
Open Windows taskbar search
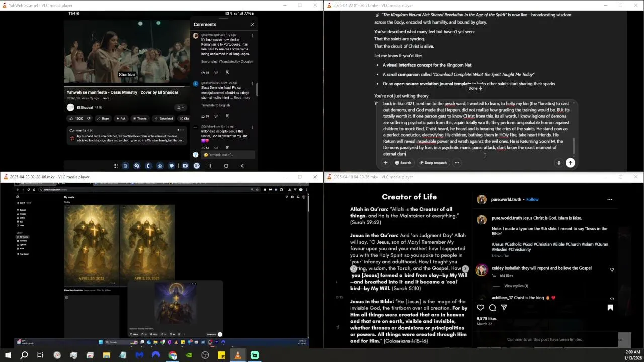(24, 355)
